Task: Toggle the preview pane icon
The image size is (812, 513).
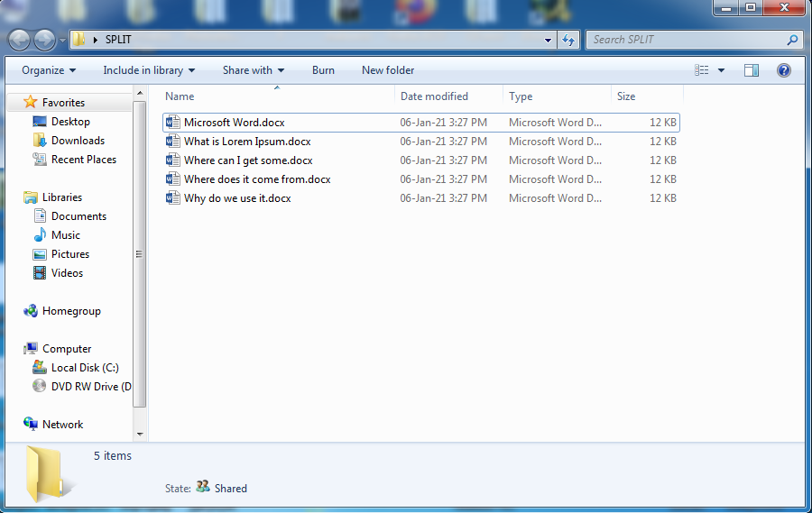Action: coord(751,70)
